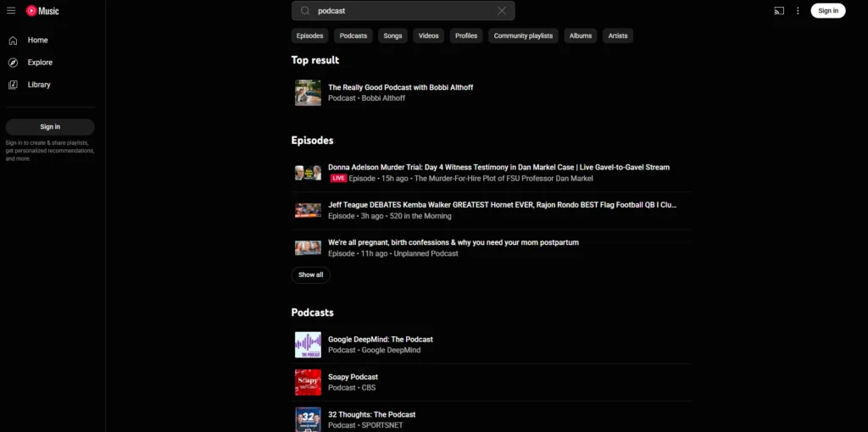Image resolution: width=868 pixels, height=432 pixels.
Task: Click the Donna Adelson Murder Trial thumbnail
Action: click(x=308, y=173)
